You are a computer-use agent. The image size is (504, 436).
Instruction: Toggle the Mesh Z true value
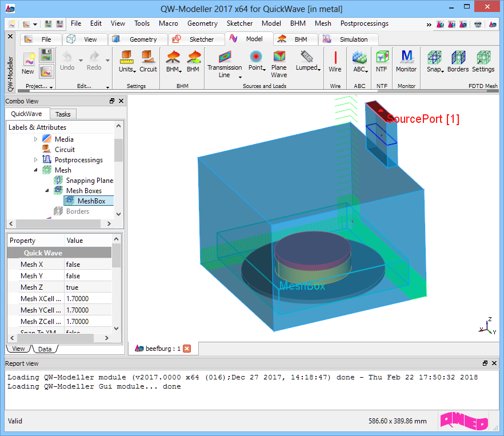point(87,287)
